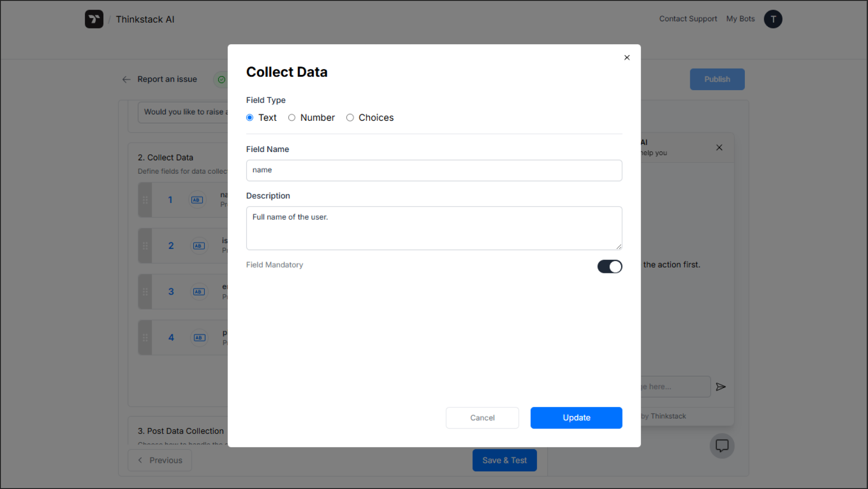868x489 pixels.
Task: Click text field type icon in row 4
Action: pyautogui.click(x=199, y=337)
